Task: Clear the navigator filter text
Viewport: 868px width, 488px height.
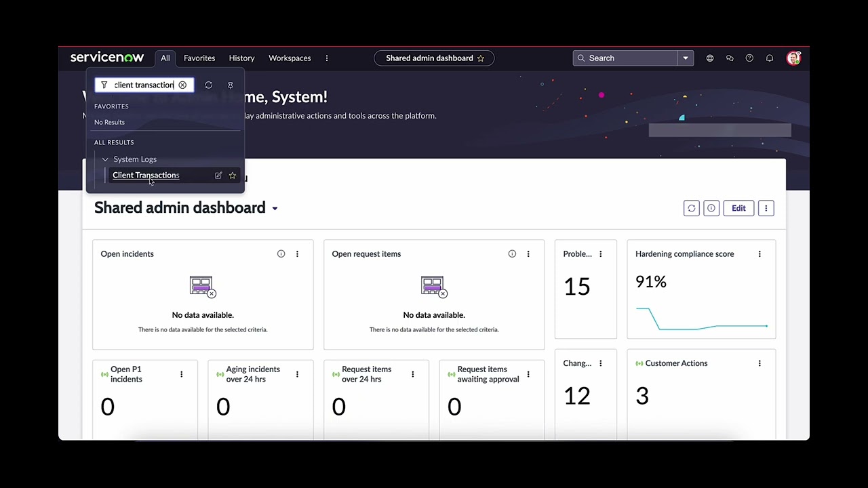Action: coord(182,85)
